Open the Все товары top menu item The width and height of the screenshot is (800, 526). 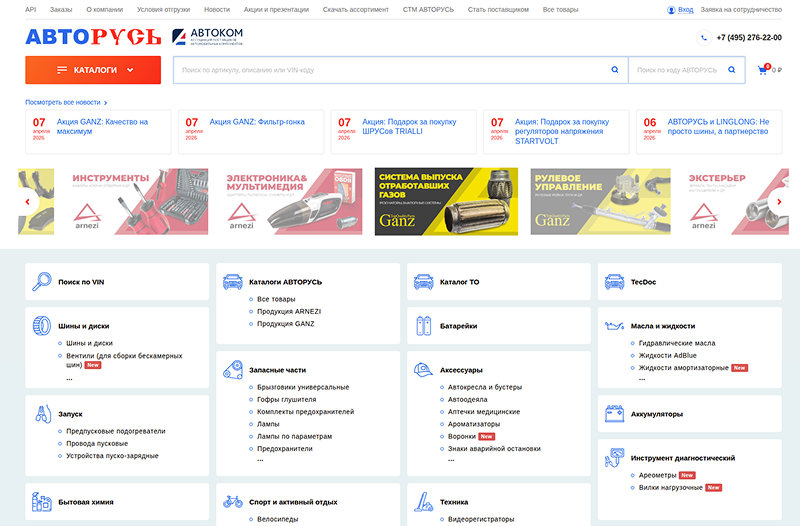[x=560, y=10]
